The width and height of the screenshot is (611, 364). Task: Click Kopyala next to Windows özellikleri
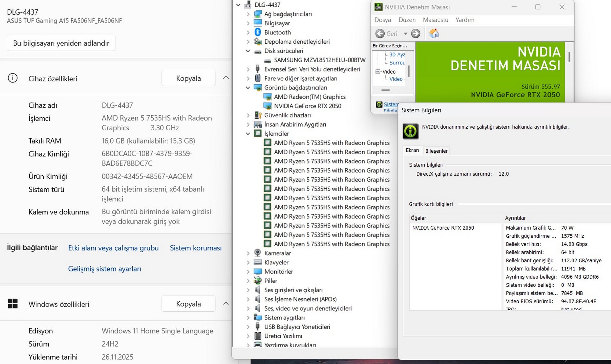188,304
